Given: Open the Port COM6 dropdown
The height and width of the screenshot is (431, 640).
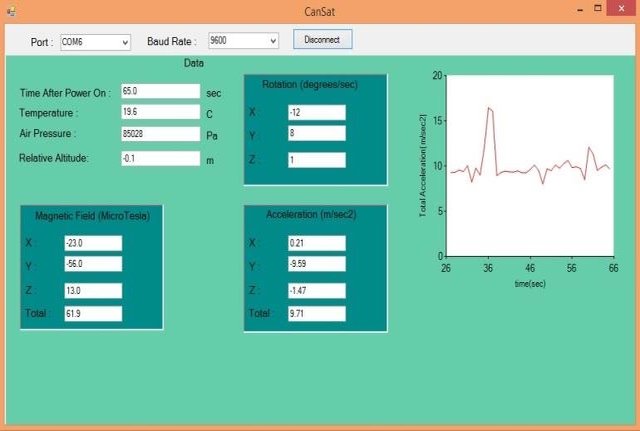Looking at the screenshot, I should click(95, 42).
